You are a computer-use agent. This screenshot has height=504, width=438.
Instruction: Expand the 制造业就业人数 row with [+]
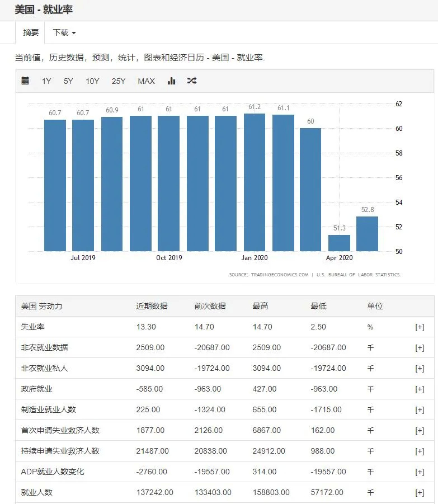420,409
